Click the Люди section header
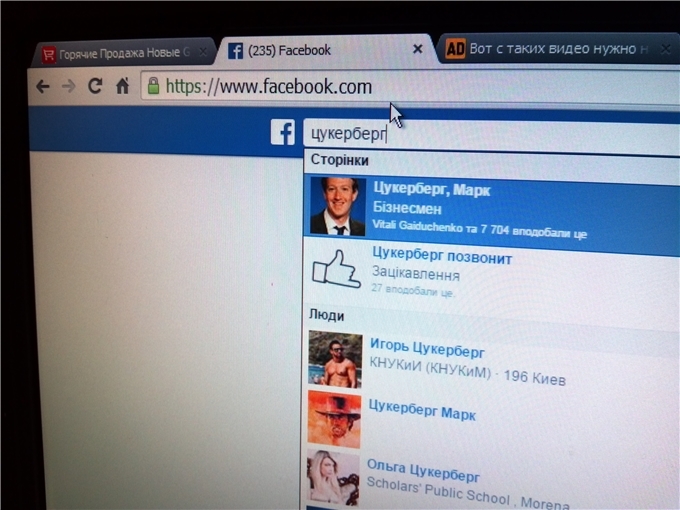This screenshot has height=510, width=680. coord(327,315)
